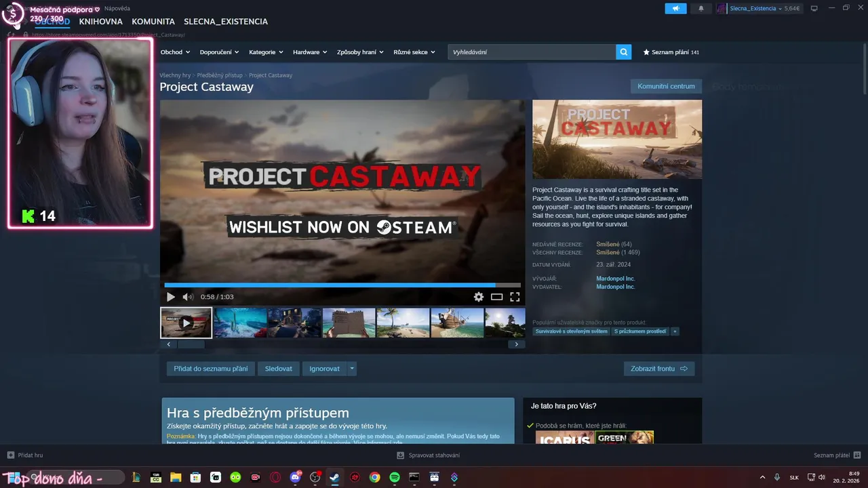Toggle theater mode on the video
Viewport: 868px width, 488px height.
pos(496,297)
